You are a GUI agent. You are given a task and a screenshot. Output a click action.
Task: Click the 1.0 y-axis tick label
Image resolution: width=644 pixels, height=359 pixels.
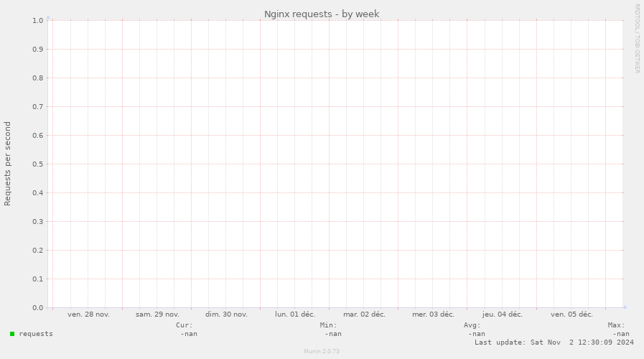pos(38,21)
